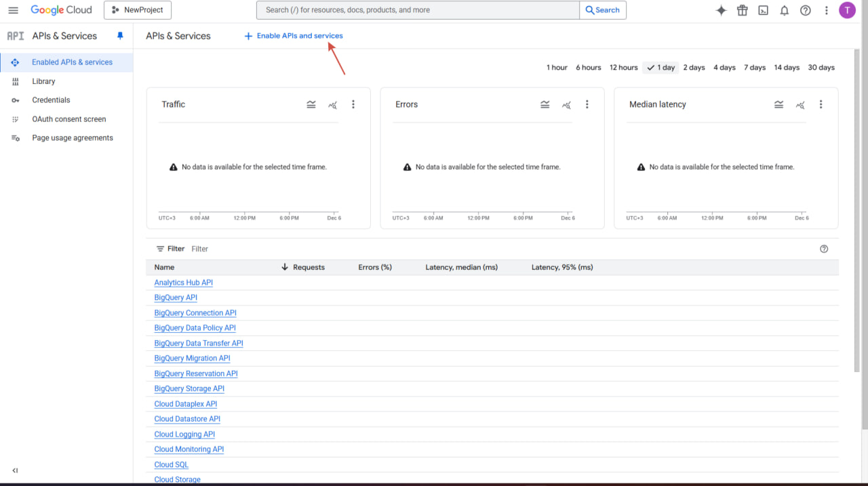Viewport: 868px width, 486px height.
Task: Select the 30 days time range
Action: click(821, 68)
